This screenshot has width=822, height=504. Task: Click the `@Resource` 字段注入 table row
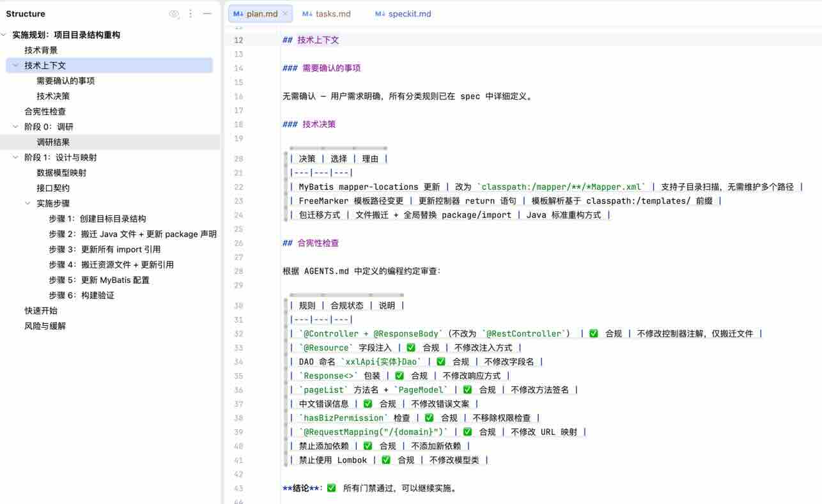(x=405, y=348)
